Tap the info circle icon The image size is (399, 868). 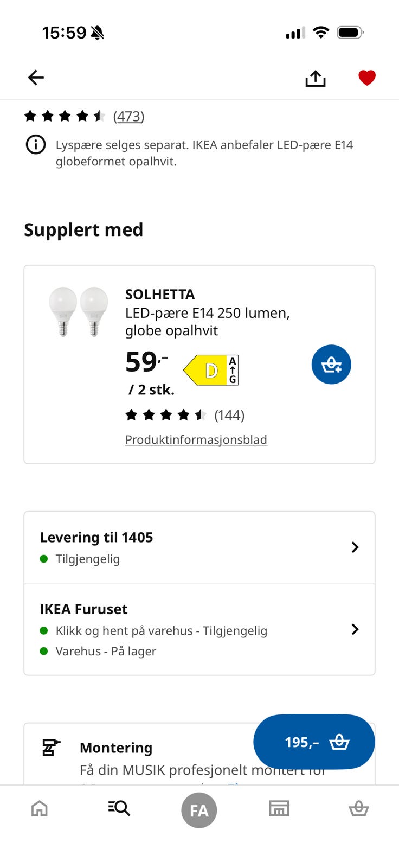coord(36,145)
